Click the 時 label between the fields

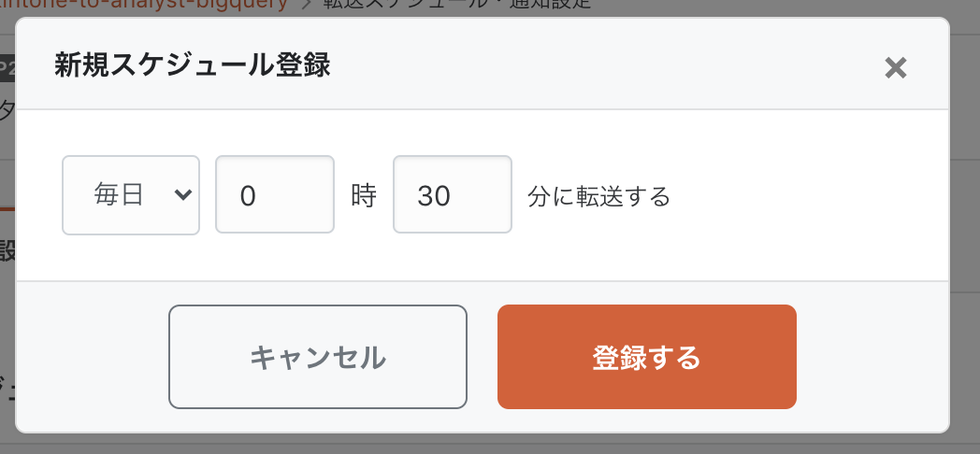(x=363, y=195)
